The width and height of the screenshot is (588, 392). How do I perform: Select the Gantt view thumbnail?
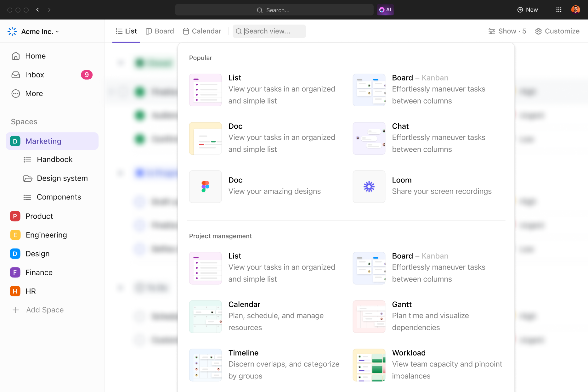click(x=369, y=316)
